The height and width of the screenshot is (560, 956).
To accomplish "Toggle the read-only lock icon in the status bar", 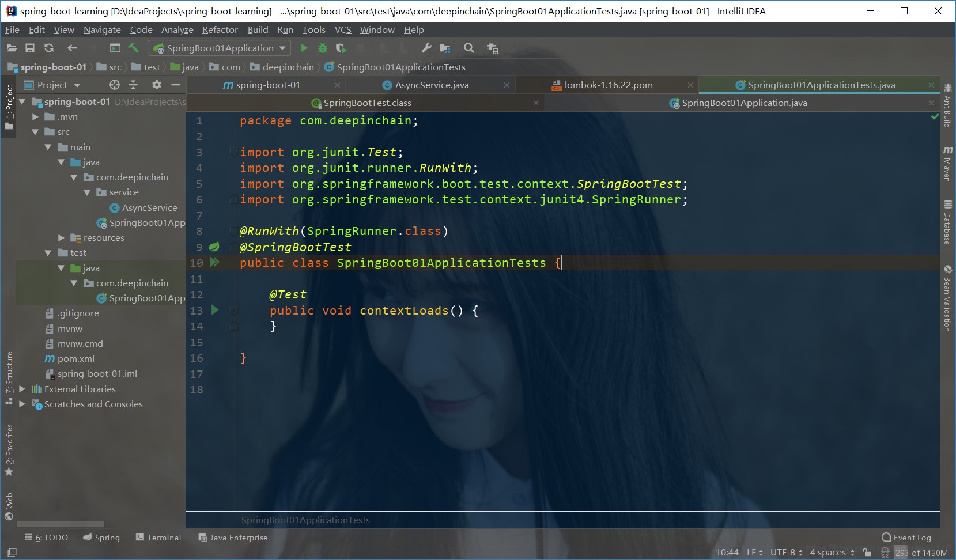I will pos(867,553).
